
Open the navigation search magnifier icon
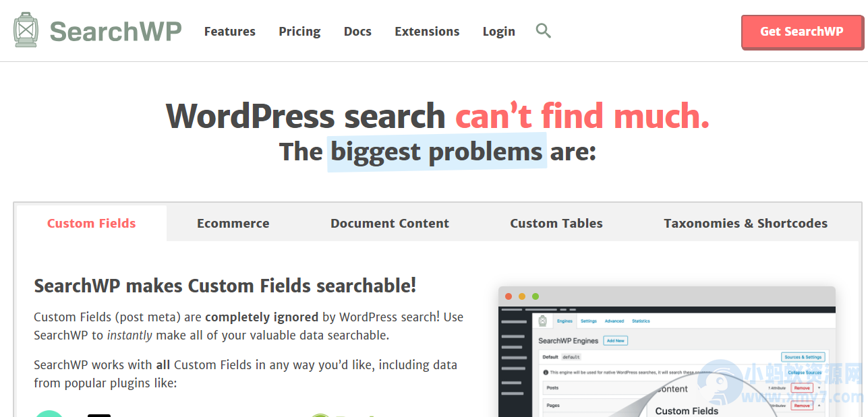click(543, 31)
